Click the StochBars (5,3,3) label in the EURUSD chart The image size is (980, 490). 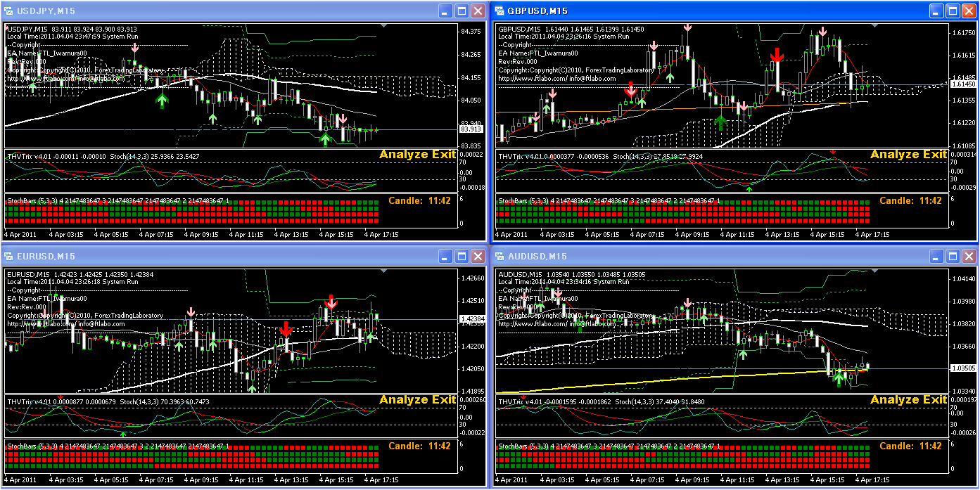coord(32,446)
